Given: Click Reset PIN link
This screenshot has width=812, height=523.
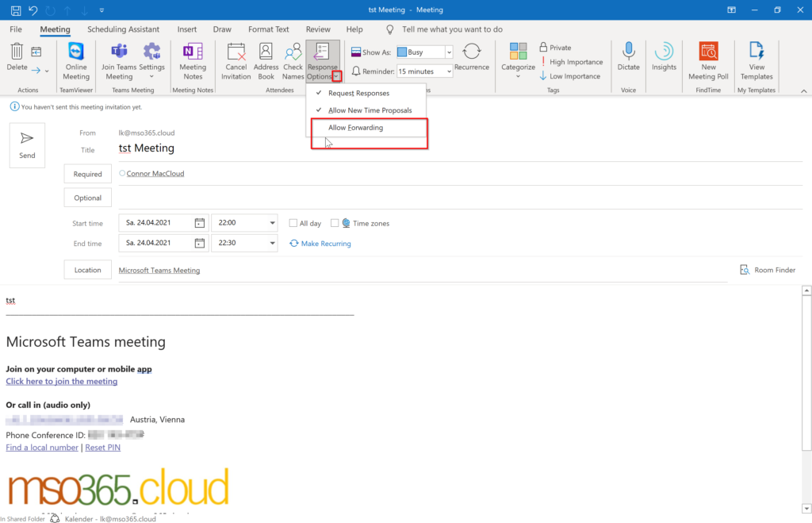Looking at the screenshot, I should coord(102,448).
